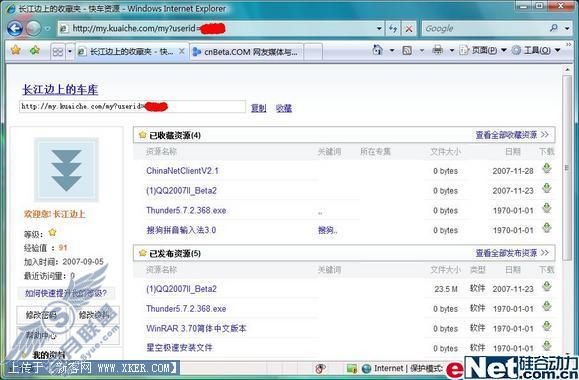Click the RSS Feeds icon
Image resolution: width=579 pixels, height=380 pixels.
[407, 50]
